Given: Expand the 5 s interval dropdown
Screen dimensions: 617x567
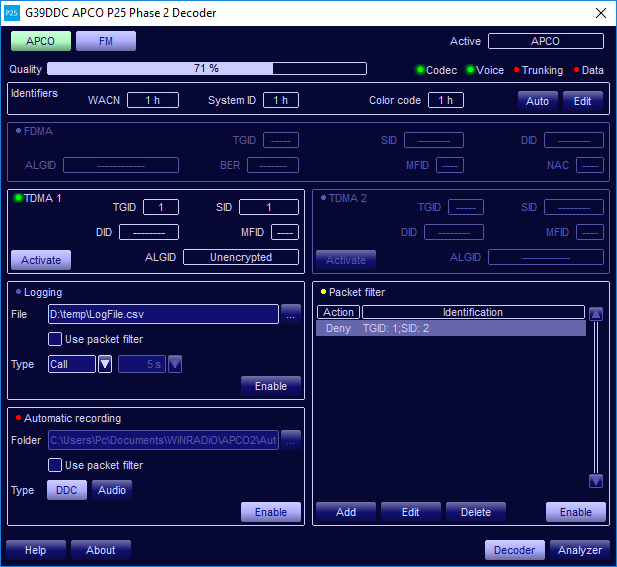Looking at the screenshot, I should (175, 364).
